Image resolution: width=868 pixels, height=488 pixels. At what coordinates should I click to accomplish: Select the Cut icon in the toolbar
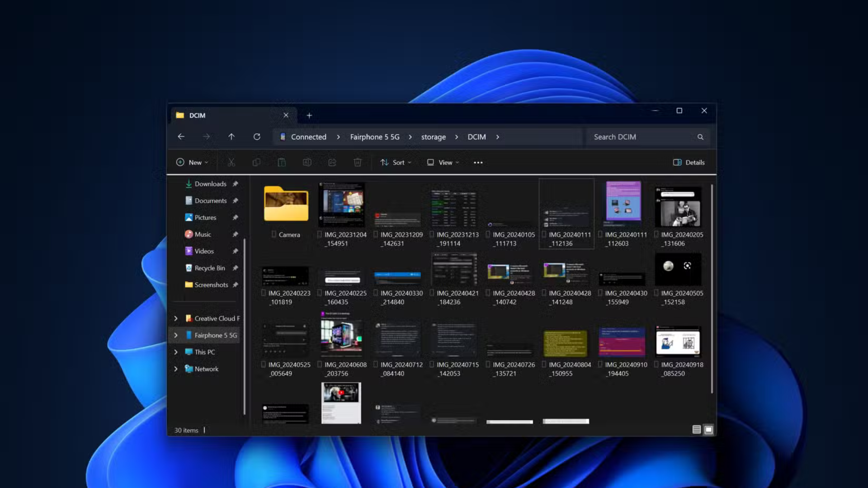[x=231, y=162]
